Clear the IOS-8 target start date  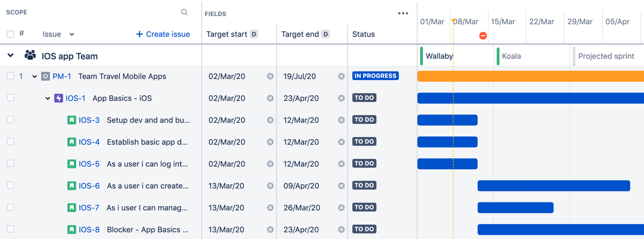pos(270,230)
